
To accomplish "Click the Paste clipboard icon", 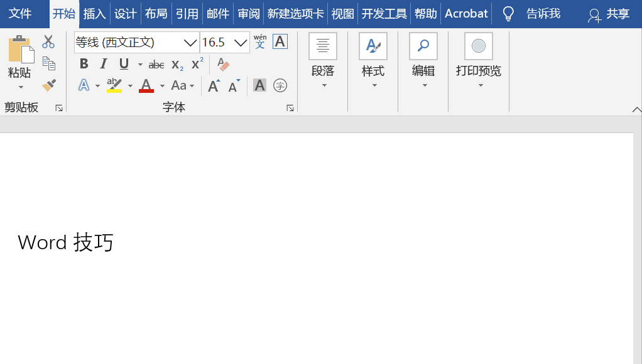I will tap(21, 49).
